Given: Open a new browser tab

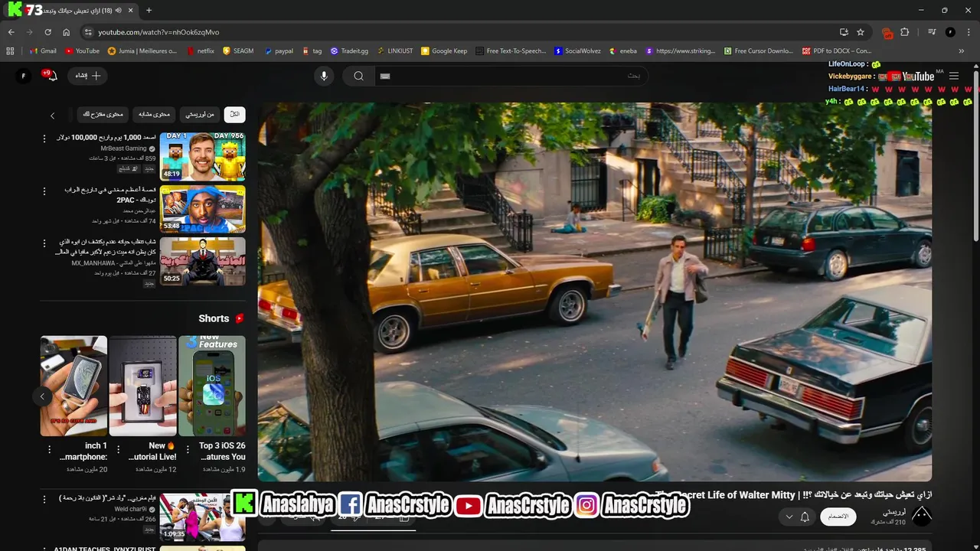Looking at the screenshot, I should [x=149, y=10].
